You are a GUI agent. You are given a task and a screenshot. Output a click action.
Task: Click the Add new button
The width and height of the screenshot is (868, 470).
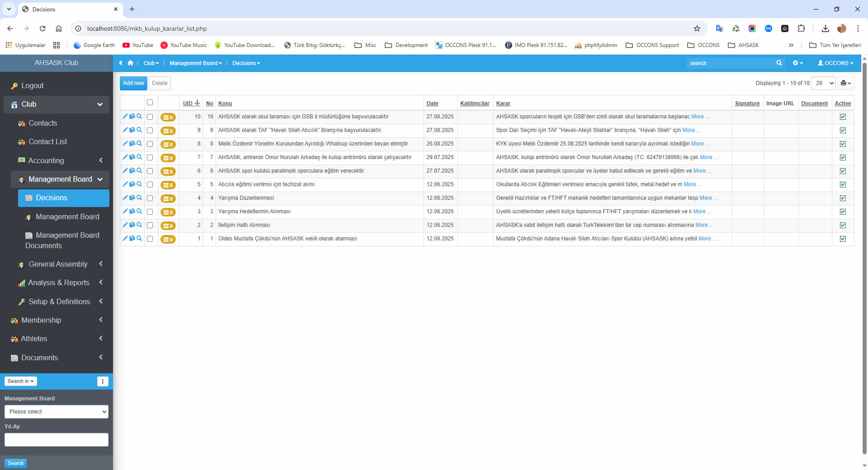[x=133, y=83]
